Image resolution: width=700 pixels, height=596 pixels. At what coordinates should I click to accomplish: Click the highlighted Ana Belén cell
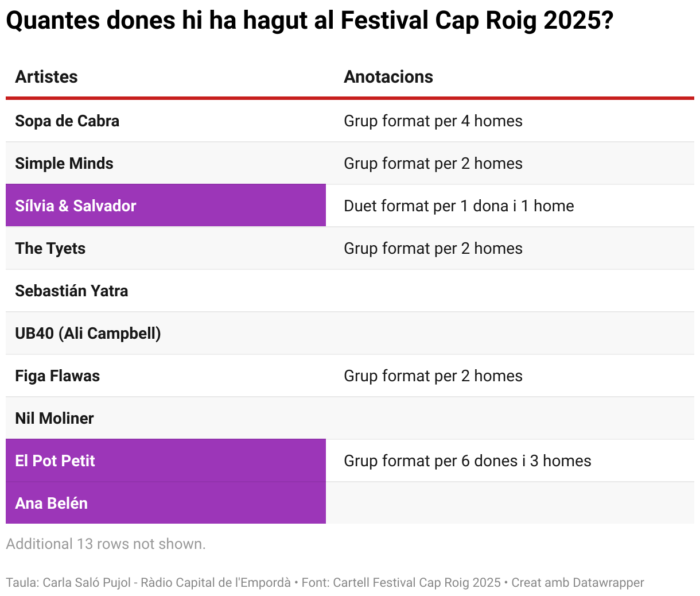point(166,503)
